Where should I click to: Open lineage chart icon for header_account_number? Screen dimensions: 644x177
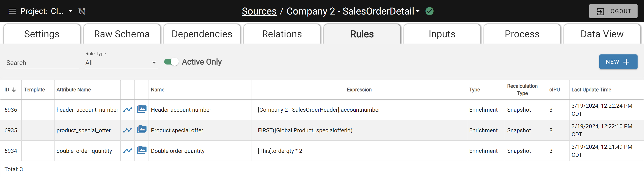(128, 110)
